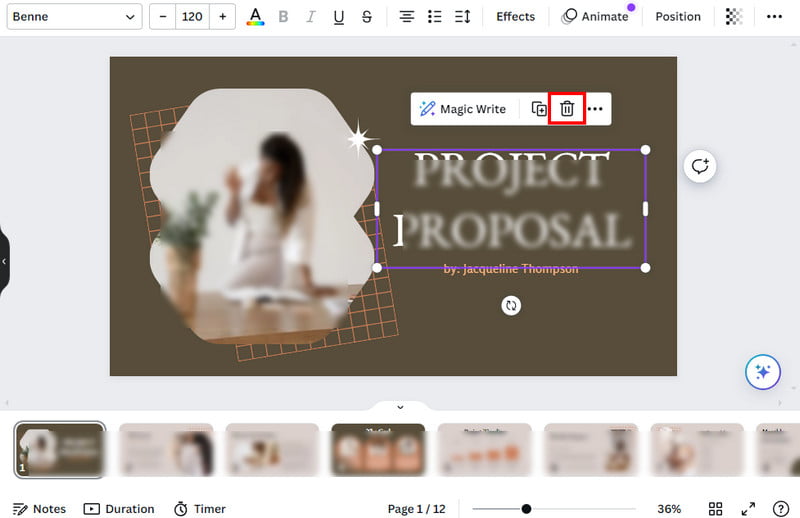Open more options in top toolbar
The width and height of the screenshot is (800, 518).
click(774, 17)
